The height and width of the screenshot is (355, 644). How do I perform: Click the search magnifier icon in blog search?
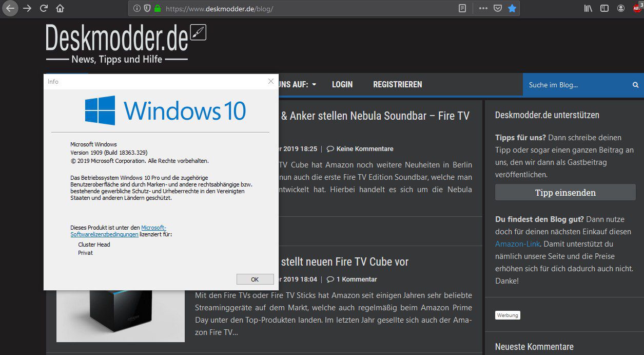636,85
